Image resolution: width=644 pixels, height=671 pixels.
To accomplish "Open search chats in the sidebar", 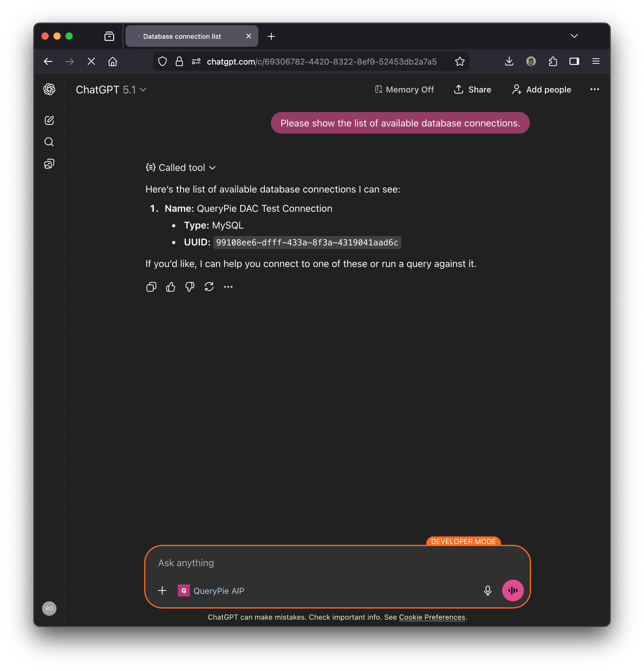I will point(49,142).
